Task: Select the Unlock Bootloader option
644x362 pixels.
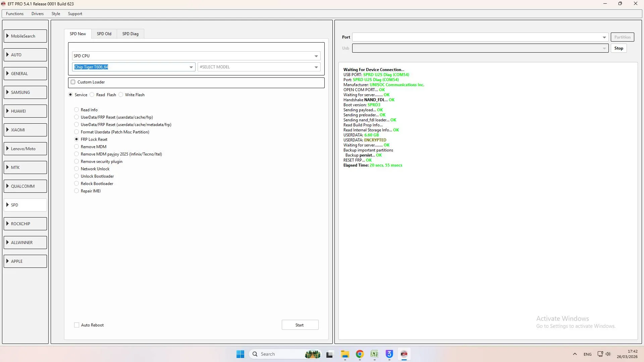Action: 76,176
